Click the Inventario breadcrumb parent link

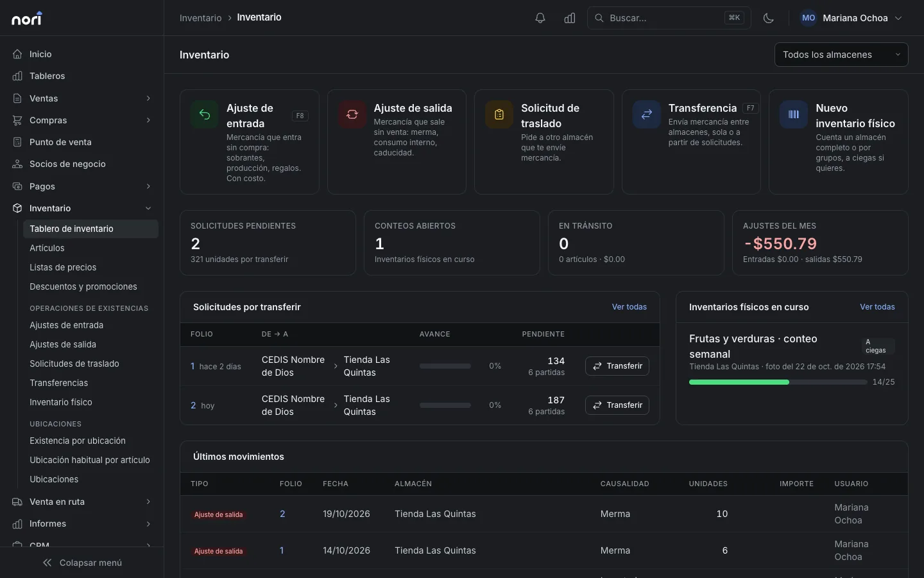tap(201, 18)
